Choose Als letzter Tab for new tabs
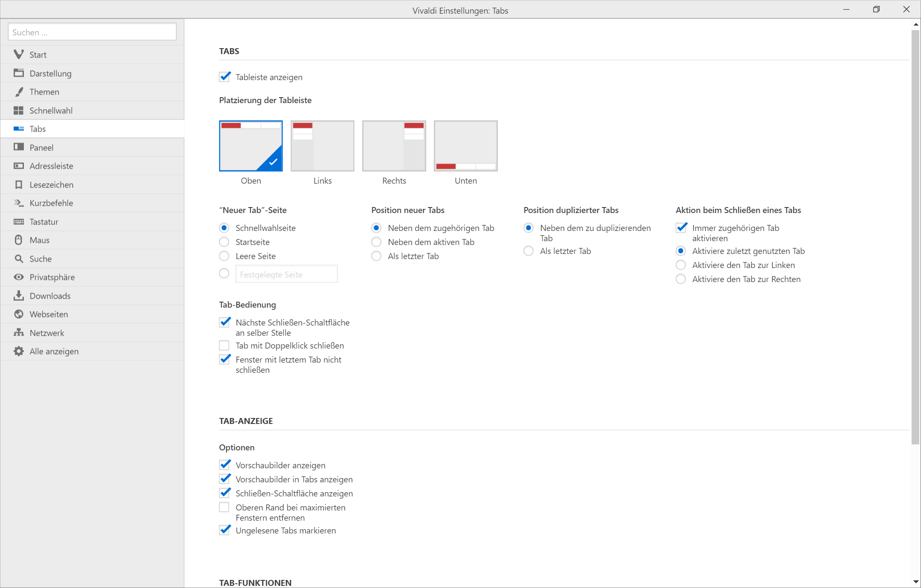This screenshot has height=588, width=921. tap(376, 256)
